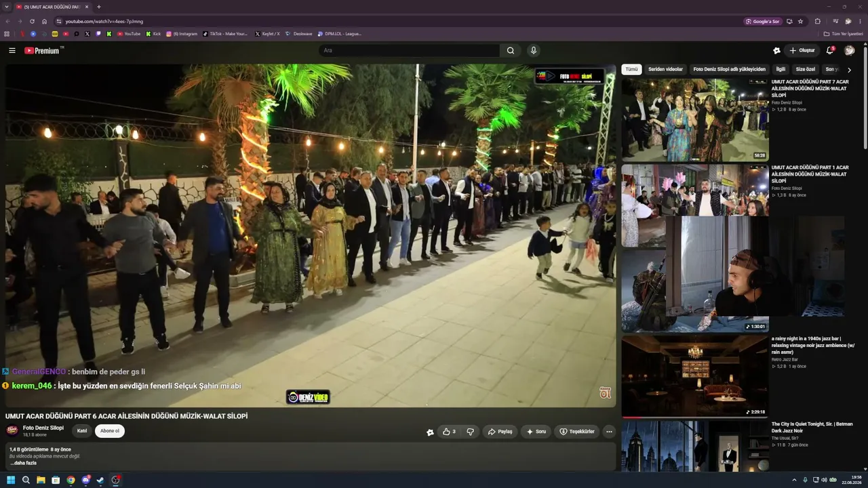Go to the browser home page icon
This screenshot has width=868, height=488.
coord(45,21)
